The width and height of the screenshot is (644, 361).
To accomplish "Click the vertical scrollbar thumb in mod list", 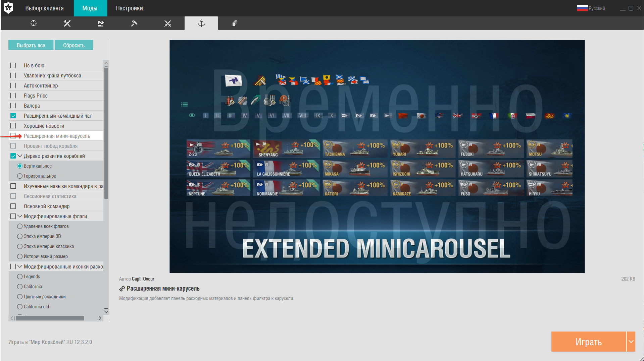I will point(106,133).
